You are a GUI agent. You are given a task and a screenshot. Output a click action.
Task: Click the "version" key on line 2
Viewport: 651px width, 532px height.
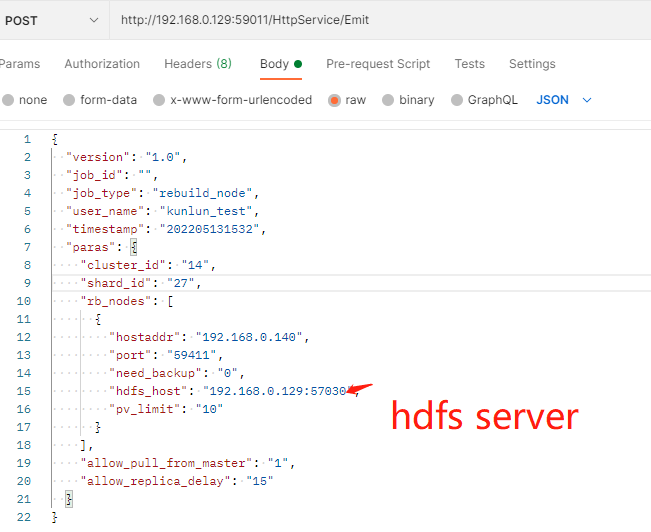coord(98,157)
